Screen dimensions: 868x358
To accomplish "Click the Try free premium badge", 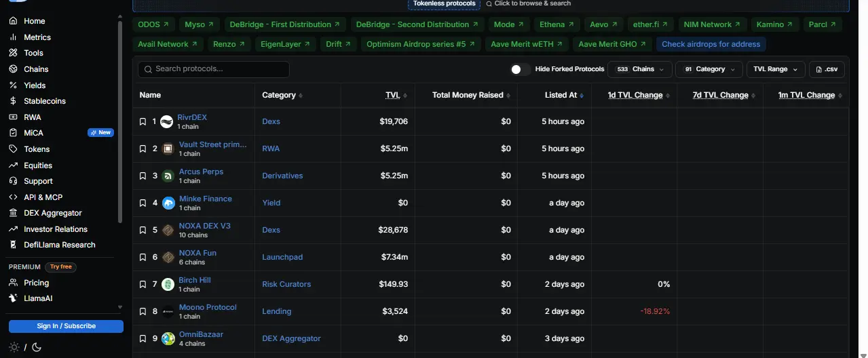I will point(61,267).
